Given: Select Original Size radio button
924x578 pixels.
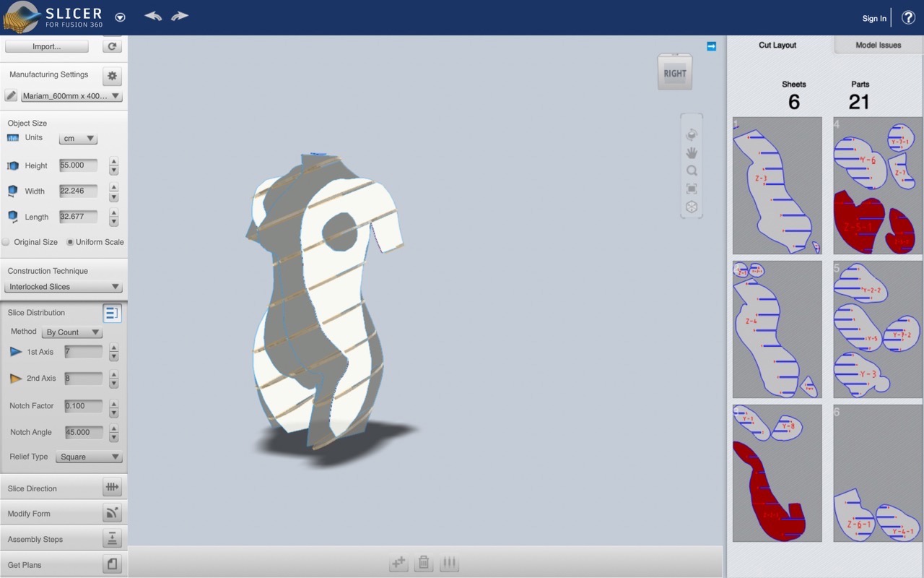Looking at the screenshot, I should [x=6, y=242].
